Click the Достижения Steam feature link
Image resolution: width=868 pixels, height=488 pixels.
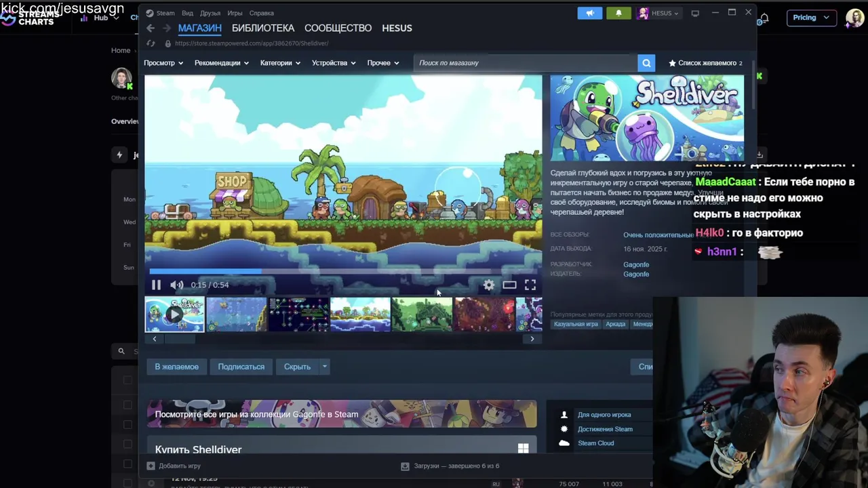point(605,429)
